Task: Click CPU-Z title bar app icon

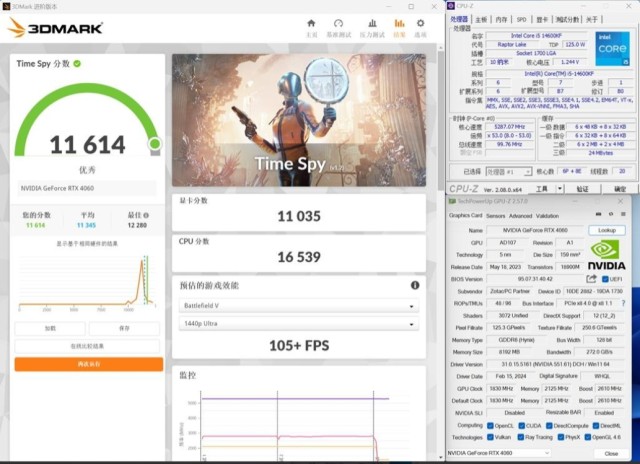Action: [451, 6]
